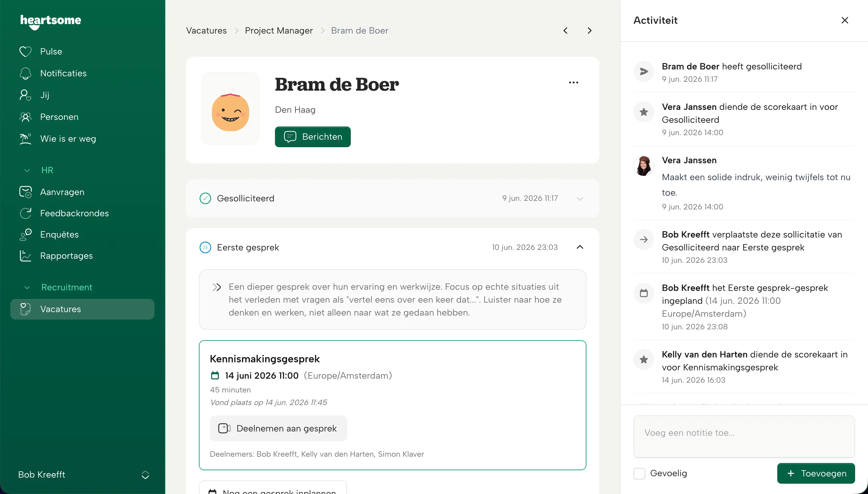Open Pulse heart icon in sidebar
This screenshot has width=868, height=494.
pos(26,52)
